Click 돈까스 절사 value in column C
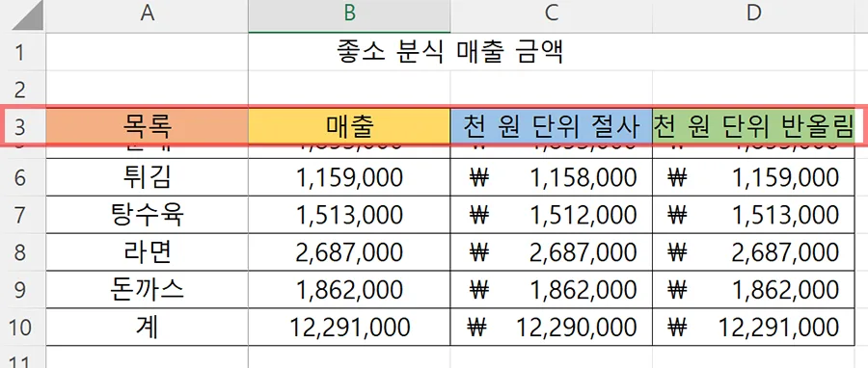 coord(552,290)
